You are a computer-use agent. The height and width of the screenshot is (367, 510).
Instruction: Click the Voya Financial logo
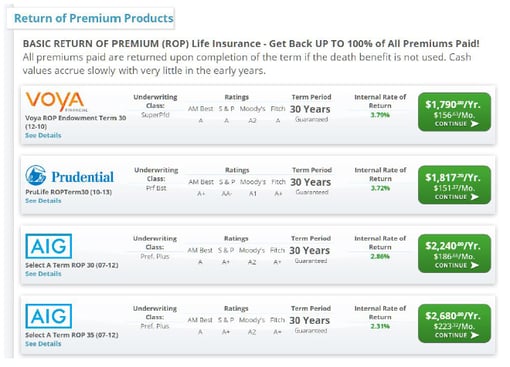(x=55, y=102)
